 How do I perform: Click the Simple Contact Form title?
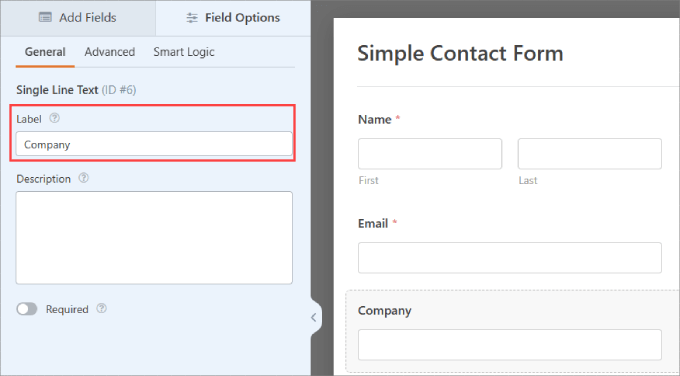coord(460,54)
